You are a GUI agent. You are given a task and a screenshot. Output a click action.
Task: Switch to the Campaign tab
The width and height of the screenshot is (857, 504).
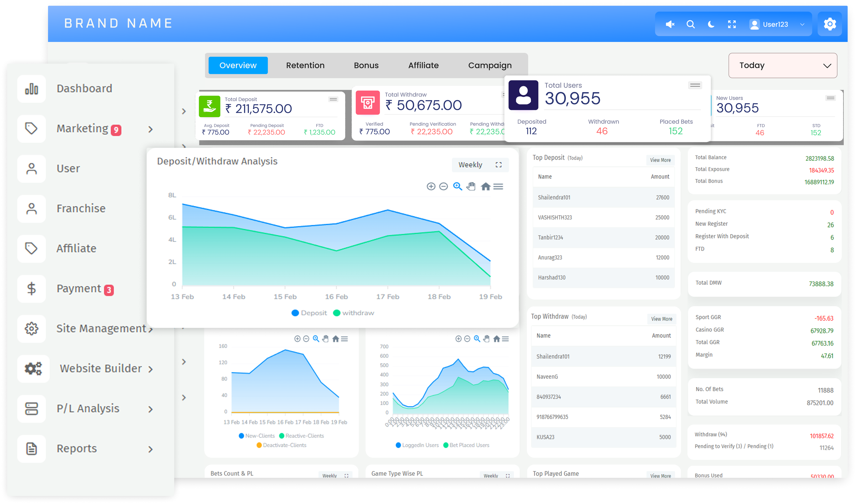[x=490, y=65]
